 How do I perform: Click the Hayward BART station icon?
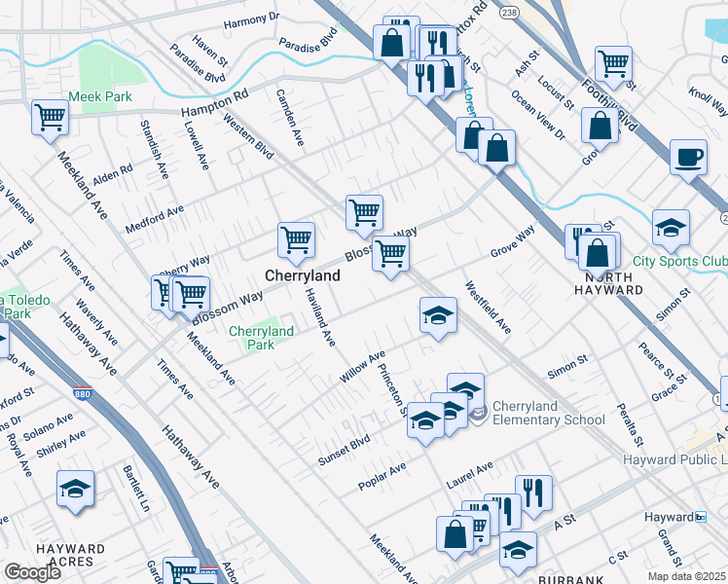coord(701,517)
